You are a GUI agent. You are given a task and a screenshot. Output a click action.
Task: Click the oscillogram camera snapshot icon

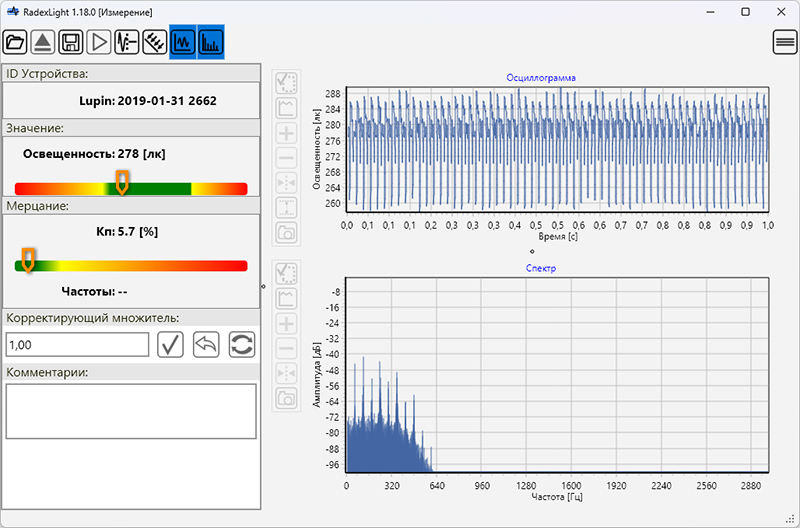coord(286,233)
